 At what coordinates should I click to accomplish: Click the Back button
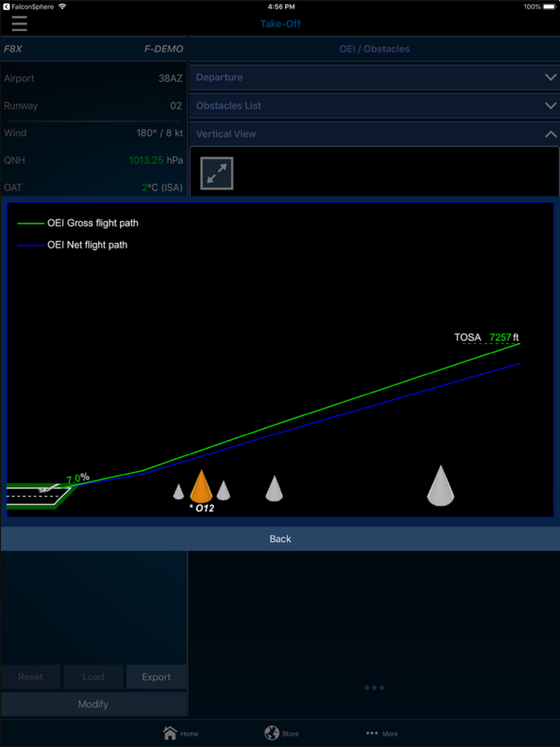point(280,539)
